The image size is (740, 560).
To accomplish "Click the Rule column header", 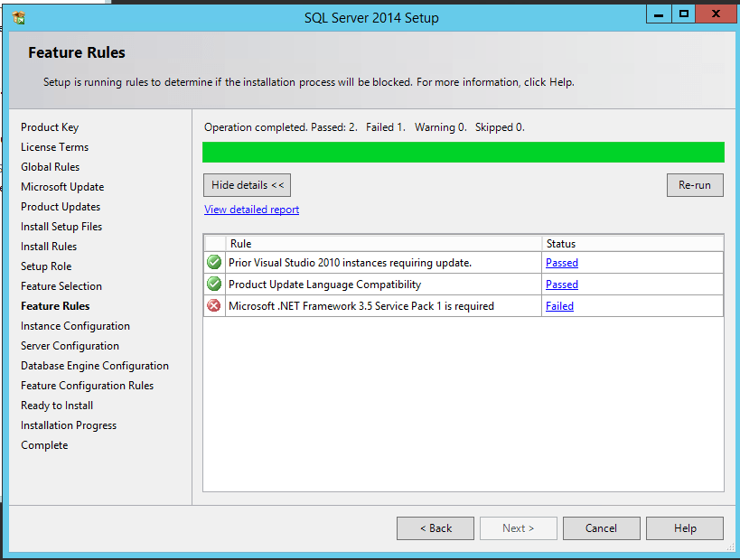I will coord(384,244).
